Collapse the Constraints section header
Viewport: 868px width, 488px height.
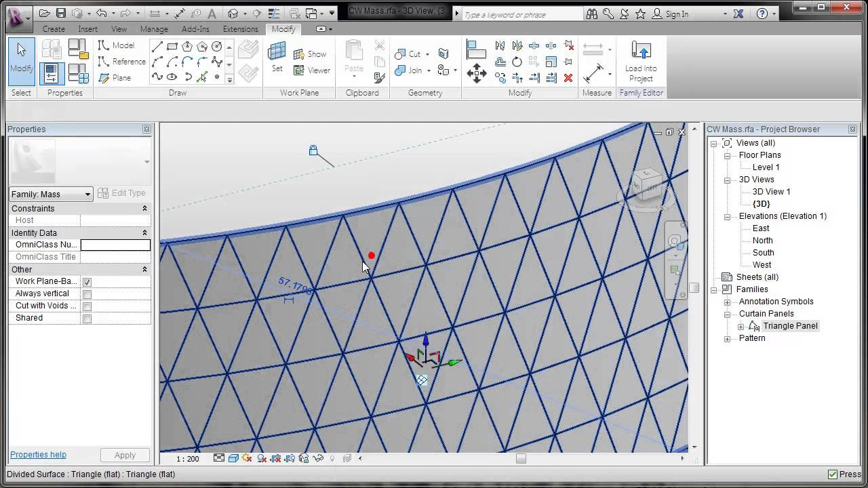(144, 208)
